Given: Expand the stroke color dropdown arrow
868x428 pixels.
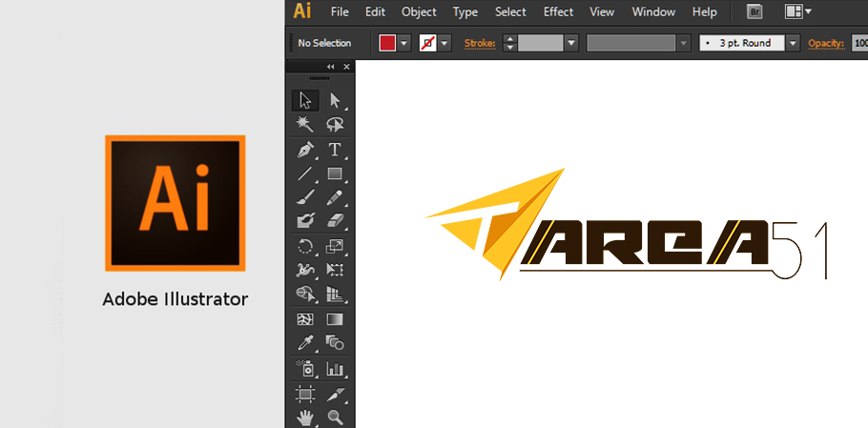Looking at the screenshot, I should 444,44.
